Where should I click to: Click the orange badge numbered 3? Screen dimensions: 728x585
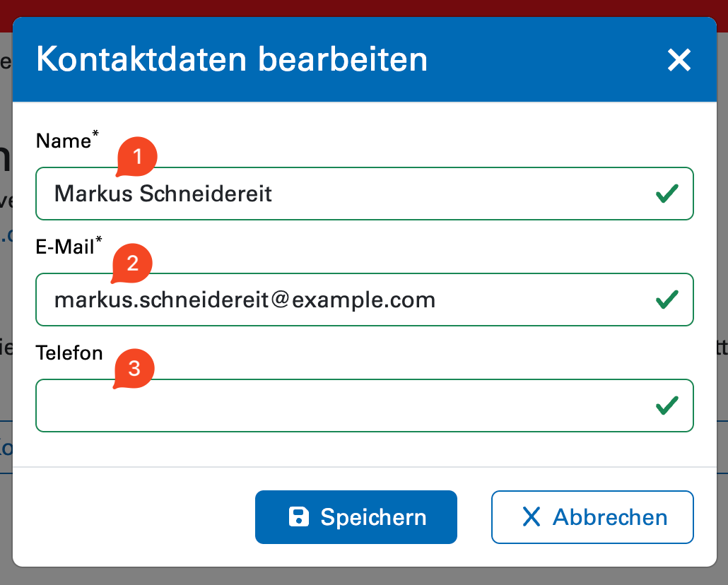[134, 369]
